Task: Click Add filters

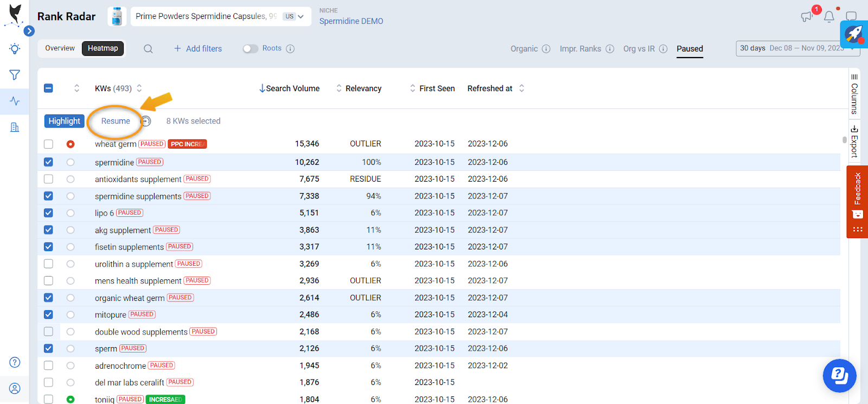Action: (x=198, y=49)
